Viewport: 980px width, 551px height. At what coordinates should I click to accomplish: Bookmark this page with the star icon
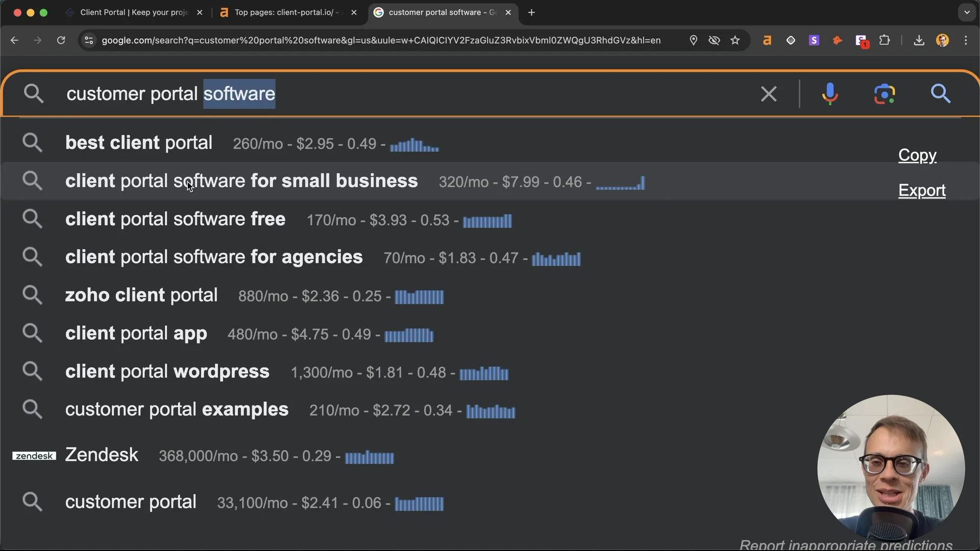[x=735, y=40]
